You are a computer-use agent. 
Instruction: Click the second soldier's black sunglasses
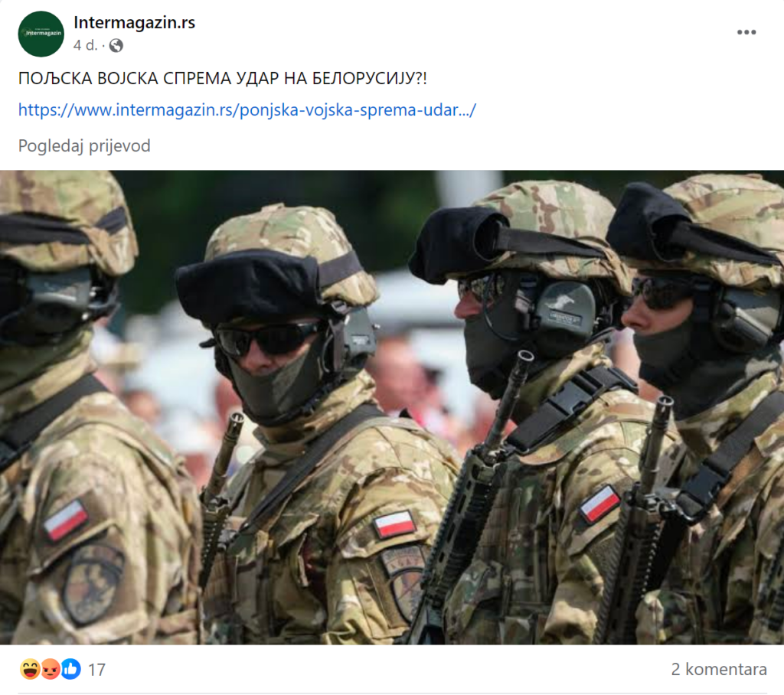pyautogui.click(x=266, y=340)
